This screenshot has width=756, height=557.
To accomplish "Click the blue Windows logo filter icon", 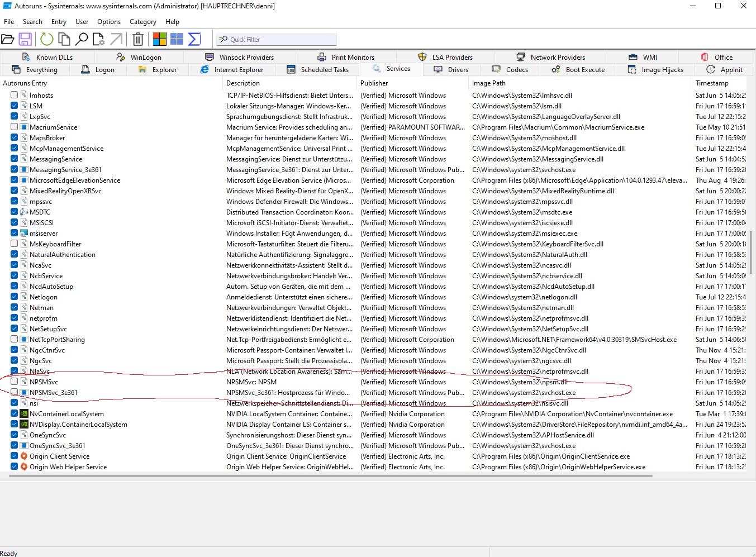I will pyautogui.click(x=177, y=39).
